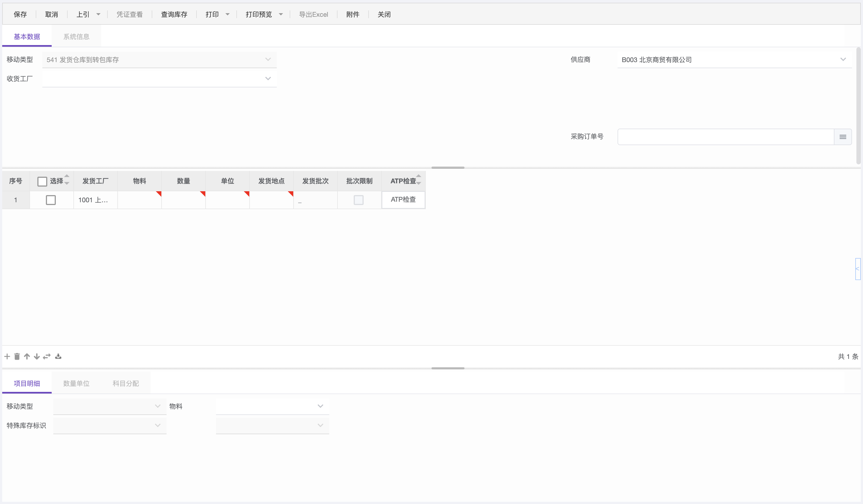Screen dimensions: 863x504
Task: Open the 收货工厂 dropdown
Action: point(268,79)
